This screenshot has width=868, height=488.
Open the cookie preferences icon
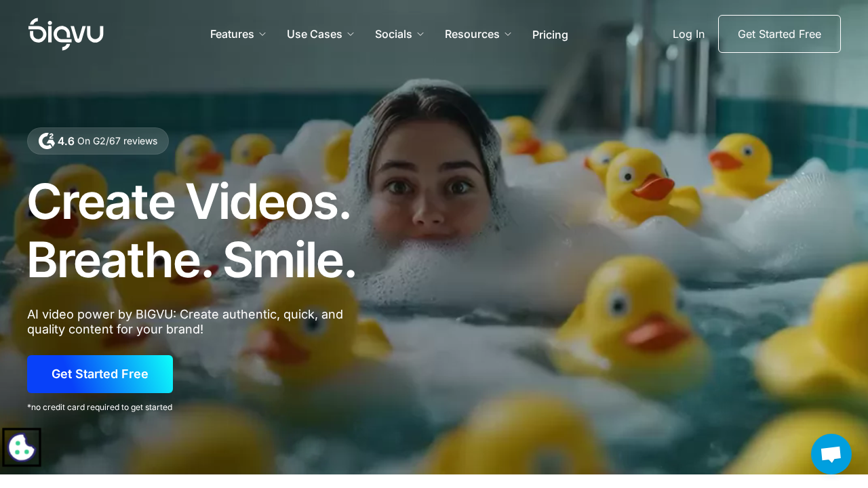[x=22, y=447]
